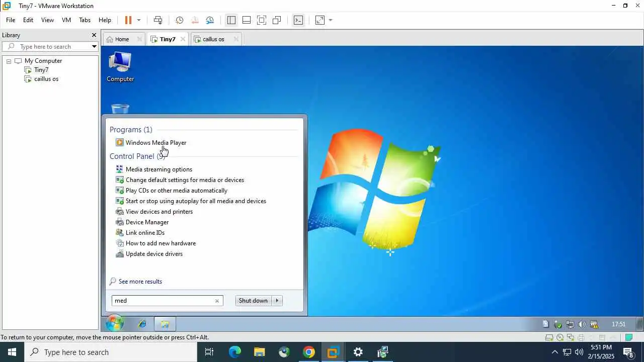Click the VMware Tools tray icon in the guest
This screenshot has height=362, width=644.
click(x=594, y=324)
